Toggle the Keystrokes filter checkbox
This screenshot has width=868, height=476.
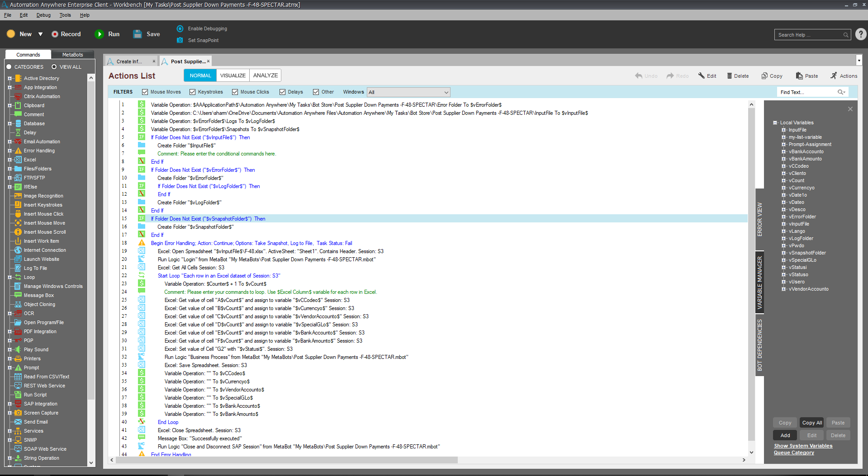pyautogui.click(x=193, y=92)
